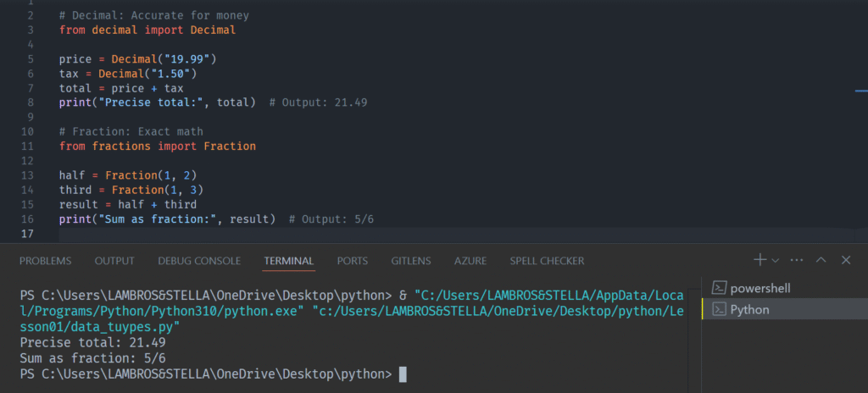Select the TERMINAL tab
The width and height of the screenshot is (868, 393).
tap(288, 261)
